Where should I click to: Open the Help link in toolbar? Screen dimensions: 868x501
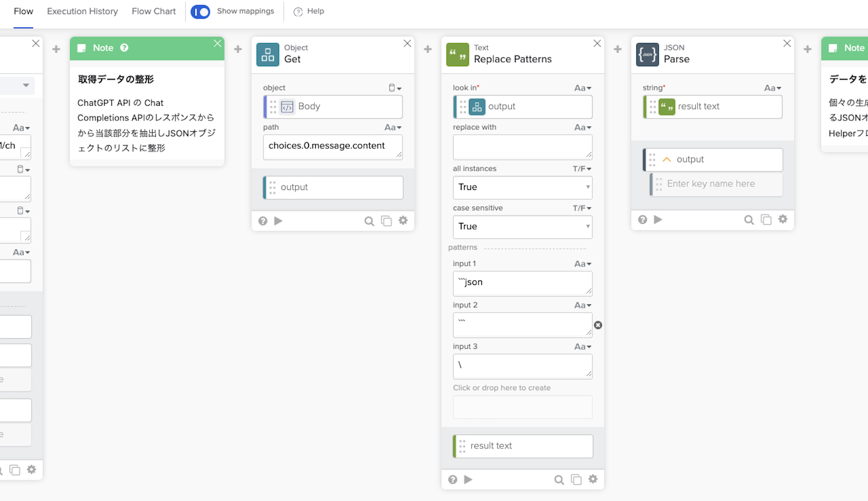coord(309,11)
